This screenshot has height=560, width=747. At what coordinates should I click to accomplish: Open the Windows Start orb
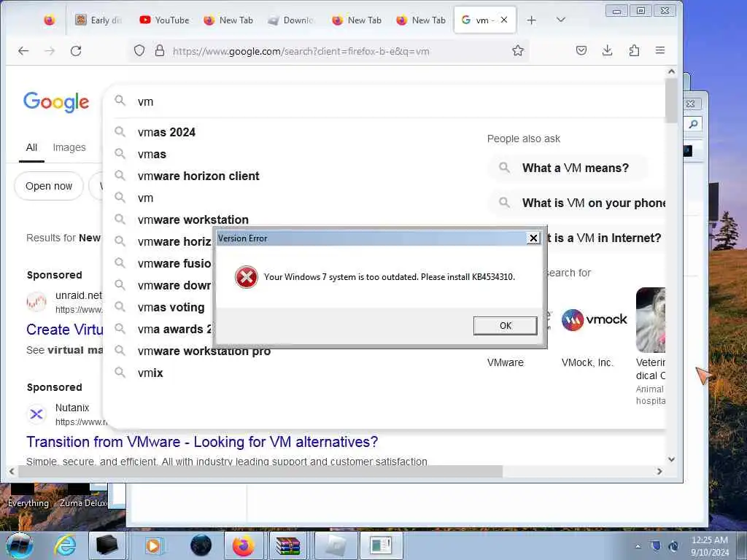pos(20,545)
